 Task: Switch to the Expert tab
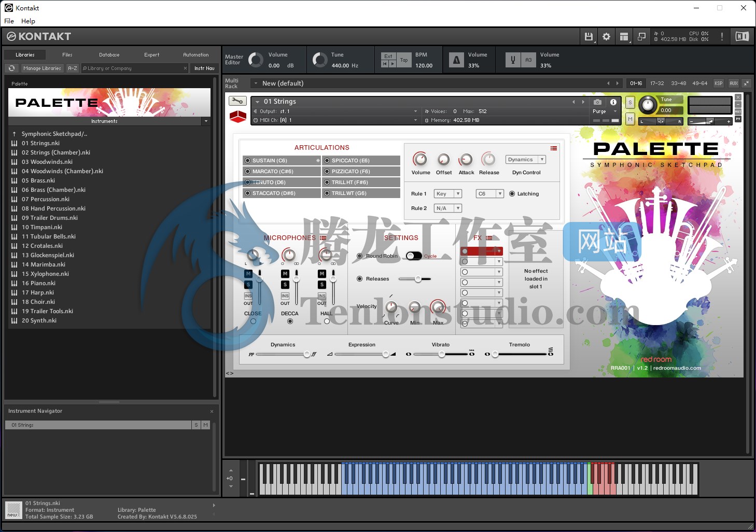(152, 54)
